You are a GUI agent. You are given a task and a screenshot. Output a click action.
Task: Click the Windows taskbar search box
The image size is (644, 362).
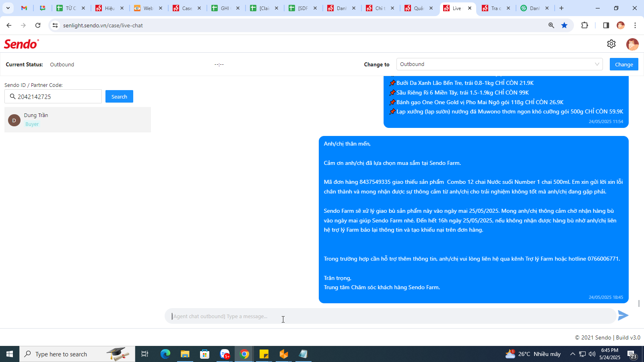click(x=77, y=354)
